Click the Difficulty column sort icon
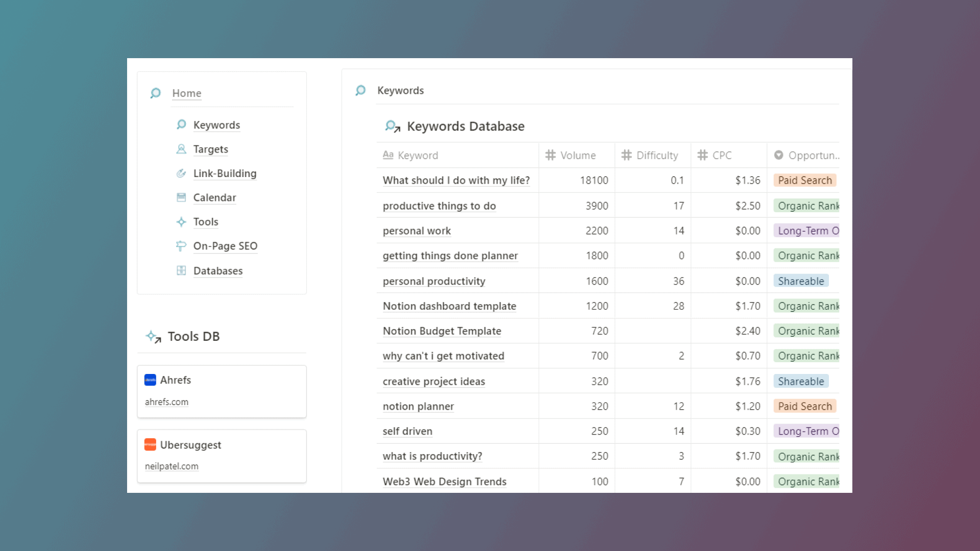This screenshot has height=551, width=980. click(627, 155)
